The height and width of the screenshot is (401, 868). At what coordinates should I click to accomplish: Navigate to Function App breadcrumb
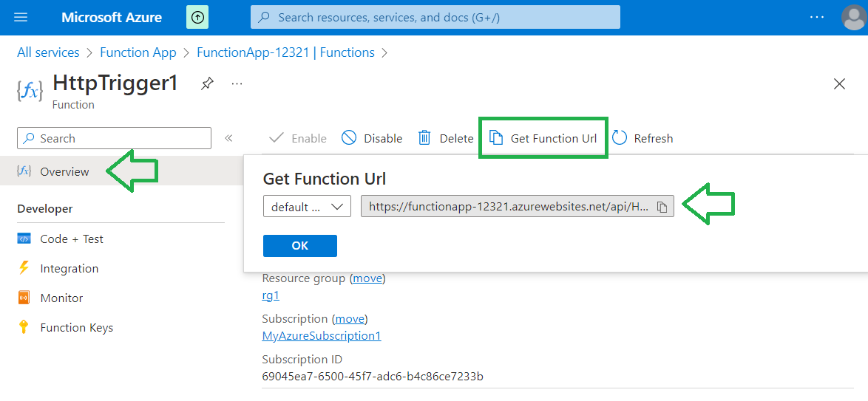[138, 52]
